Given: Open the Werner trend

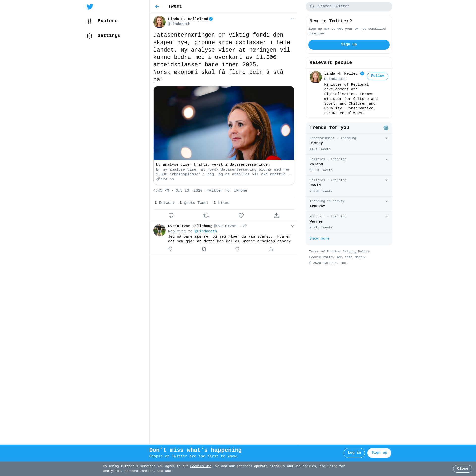Looking at the screenshot, I should (349, 222).
